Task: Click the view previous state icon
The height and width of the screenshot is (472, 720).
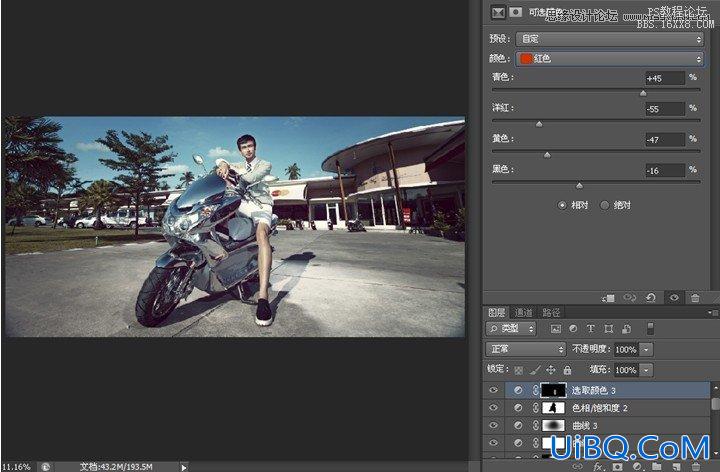Action: point(630,298)
